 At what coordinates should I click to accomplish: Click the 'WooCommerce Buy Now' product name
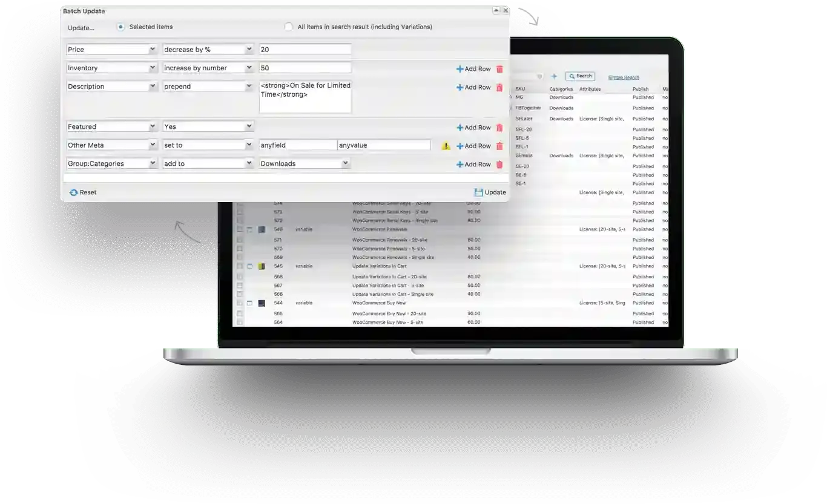click(379, 303)
